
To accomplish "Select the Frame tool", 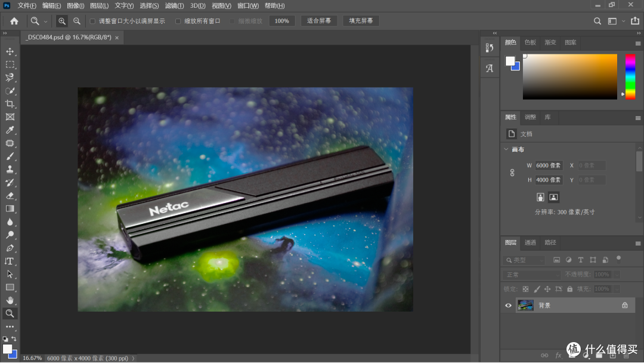I will (x=10, y=117).
